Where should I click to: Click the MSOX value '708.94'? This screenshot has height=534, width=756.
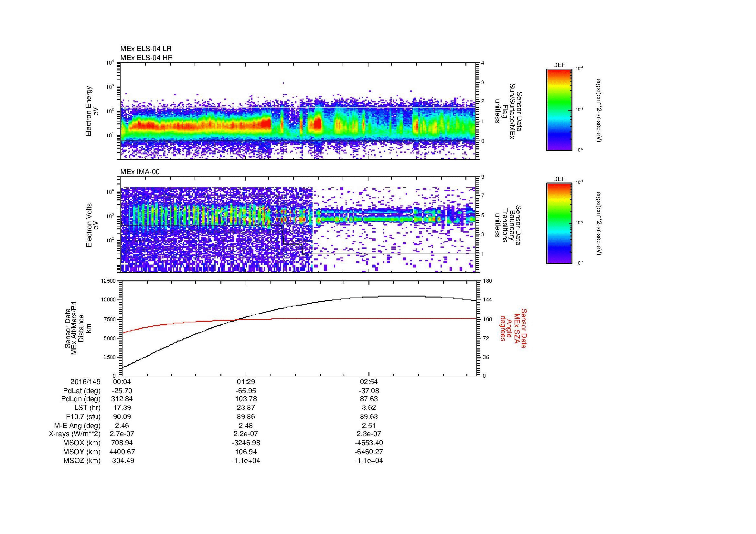122,443
